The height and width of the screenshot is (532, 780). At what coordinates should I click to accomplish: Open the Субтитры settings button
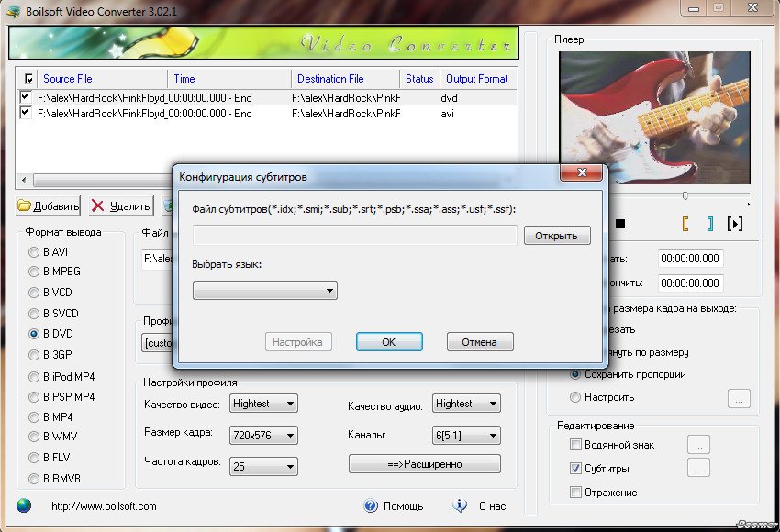(698, 468)
